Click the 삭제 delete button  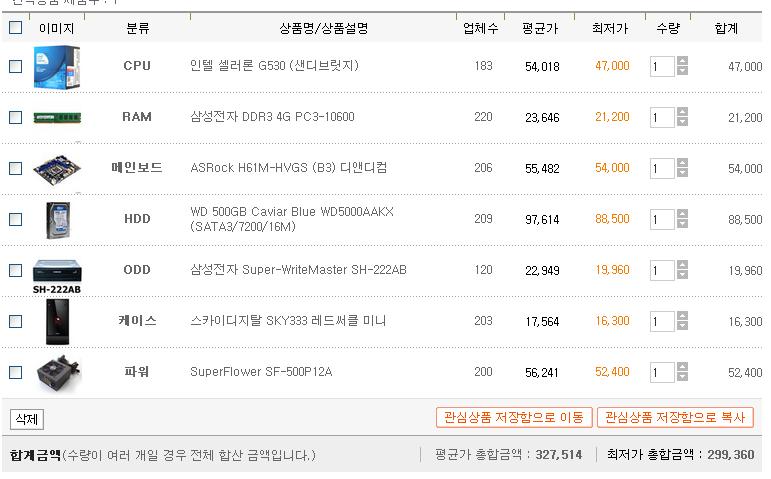[27, 419]
